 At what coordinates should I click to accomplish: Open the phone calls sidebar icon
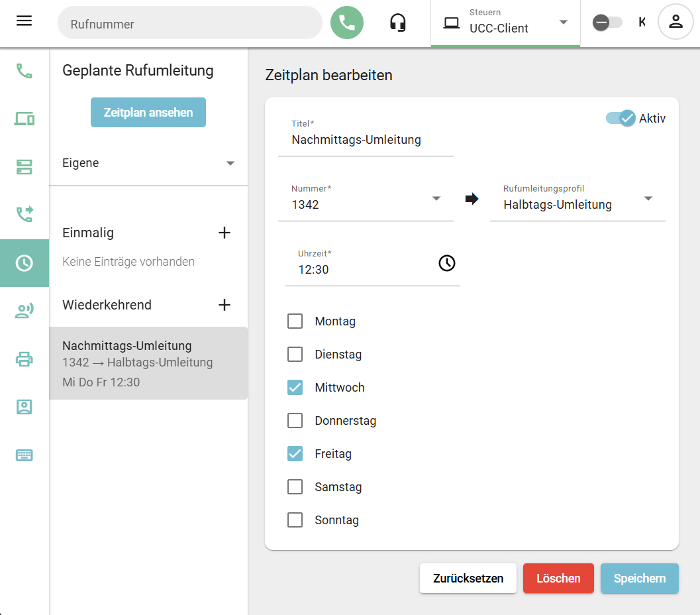coord(25,71)
